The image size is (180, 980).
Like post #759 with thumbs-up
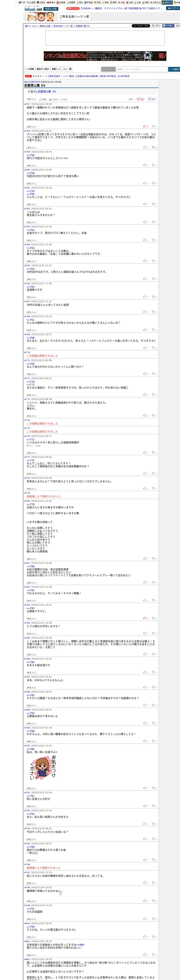click(146, 165)
